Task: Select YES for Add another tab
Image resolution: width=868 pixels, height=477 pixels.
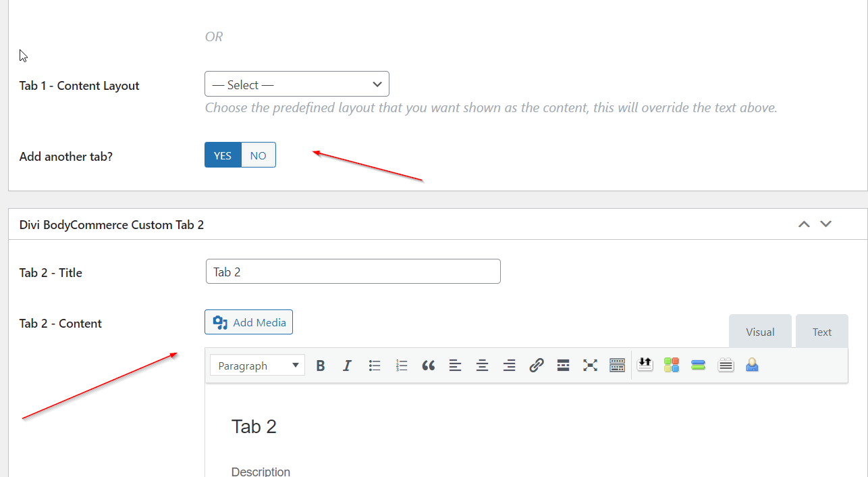Action: coord(223,155)
